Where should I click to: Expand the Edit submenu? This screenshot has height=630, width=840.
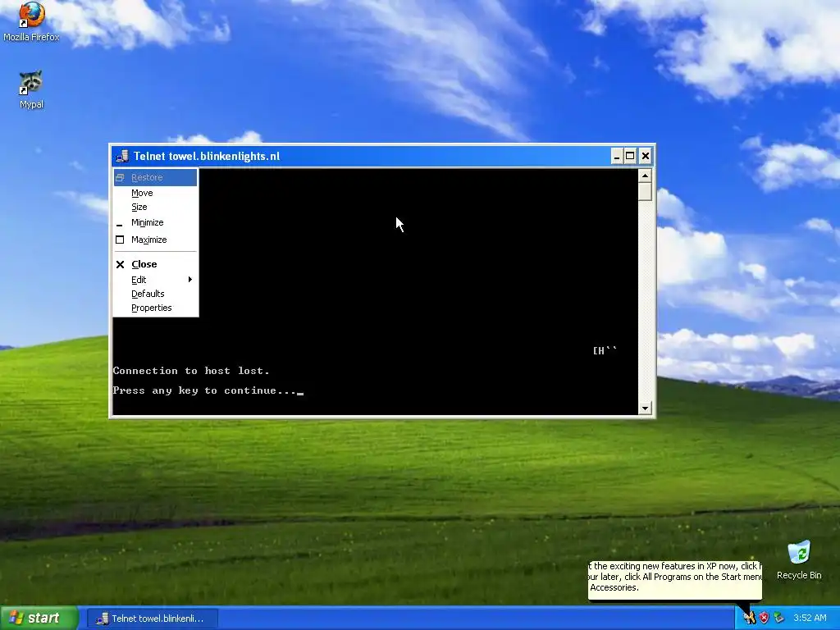point(155,280)
